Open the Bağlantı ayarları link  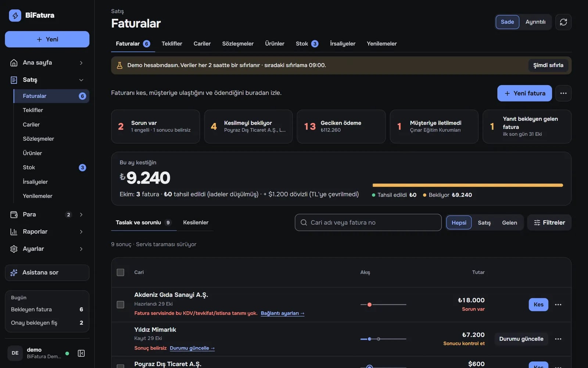283,314
